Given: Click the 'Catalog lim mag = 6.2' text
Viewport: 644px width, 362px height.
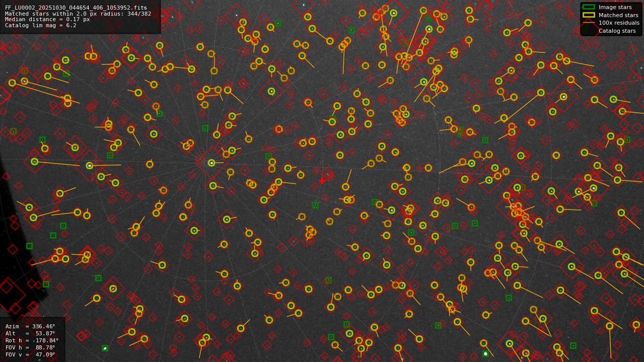Looking at the screenshot, I should [x=41, y=25].
